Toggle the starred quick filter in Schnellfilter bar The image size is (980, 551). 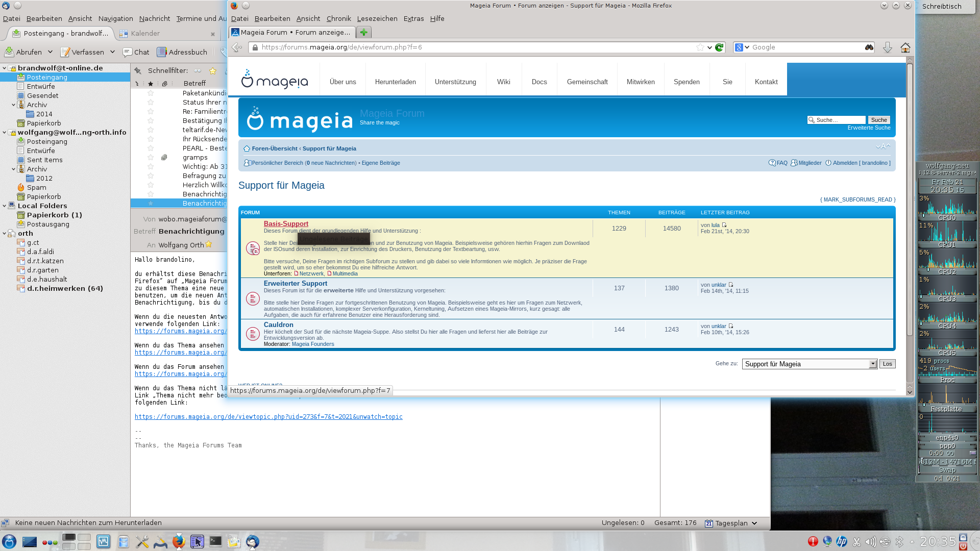tap(213, 71)
